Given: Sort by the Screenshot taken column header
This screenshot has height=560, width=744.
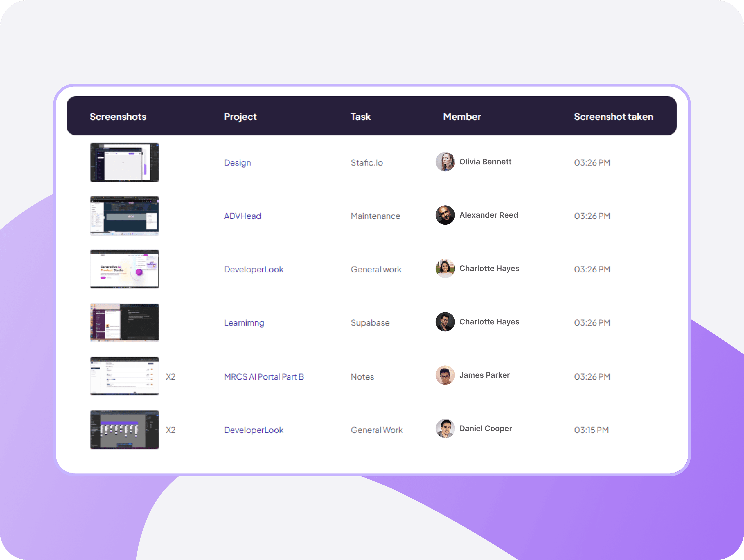Looking at the screenshot, I should 613,116.
